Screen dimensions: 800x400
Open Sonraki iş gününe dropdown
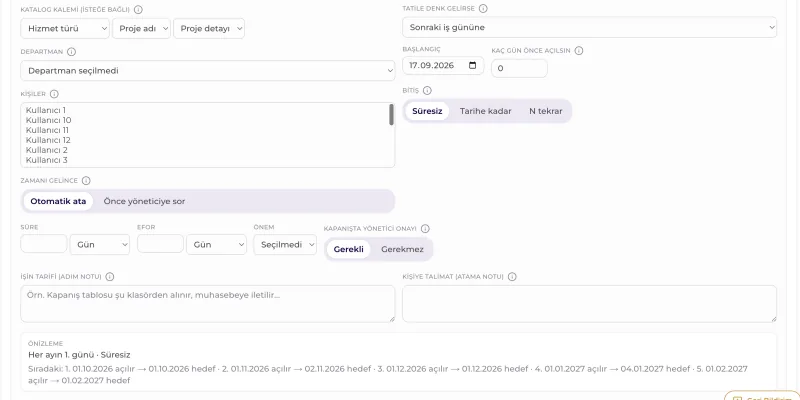click(x=589, y=28)
